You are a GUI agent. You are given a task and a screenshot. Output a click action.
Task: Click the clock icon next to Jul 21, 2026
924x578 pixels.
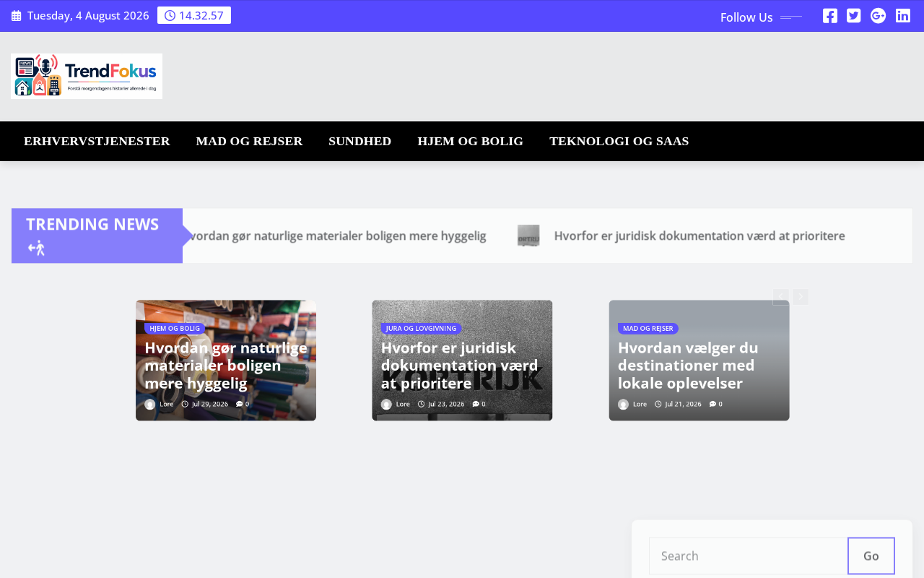coord(658,404)
